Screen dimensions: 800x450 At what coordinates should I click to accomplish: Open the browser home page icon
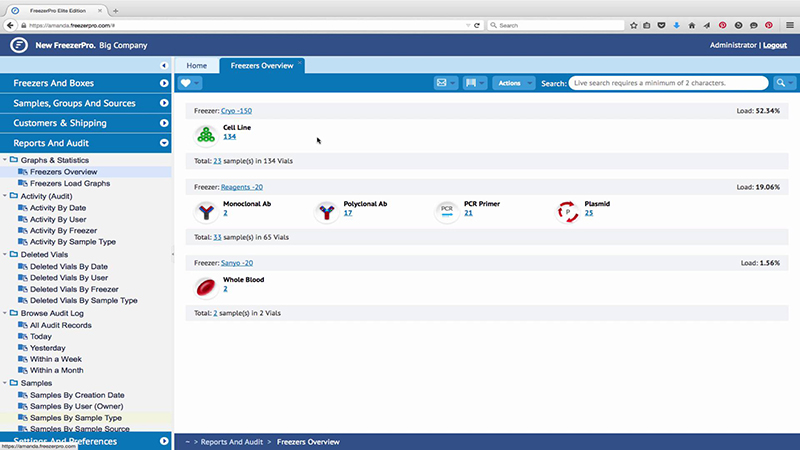[692, 25]
